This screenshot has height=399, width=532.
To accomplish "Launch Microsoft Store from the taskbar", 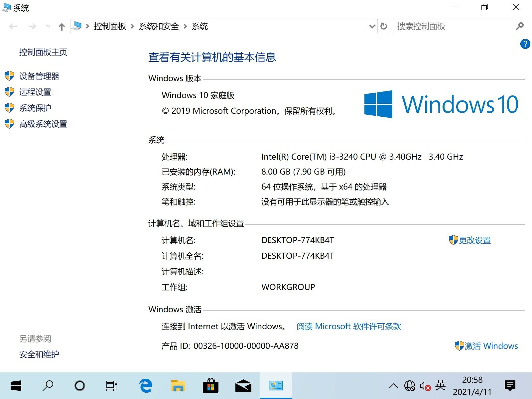I will click(210, 386).
